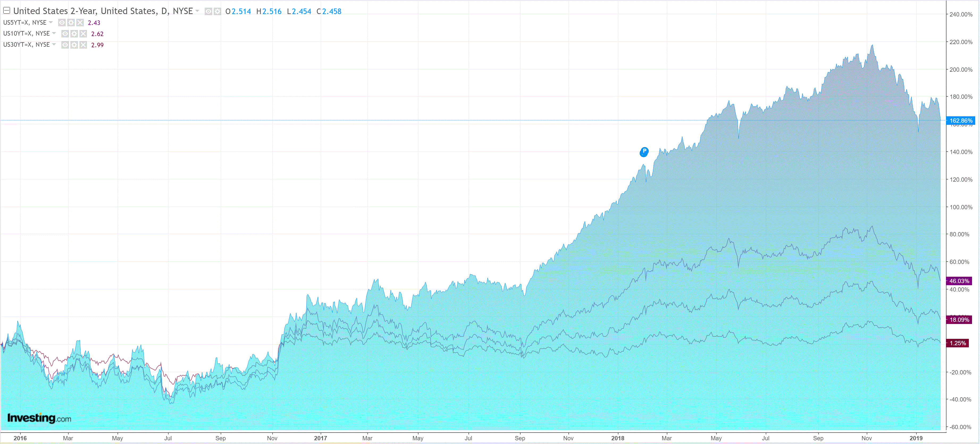Expand dropdown arrow beside US5YT=X, NYSE
The height and width of the screenshot is (444, 980).
pos(51,22)
